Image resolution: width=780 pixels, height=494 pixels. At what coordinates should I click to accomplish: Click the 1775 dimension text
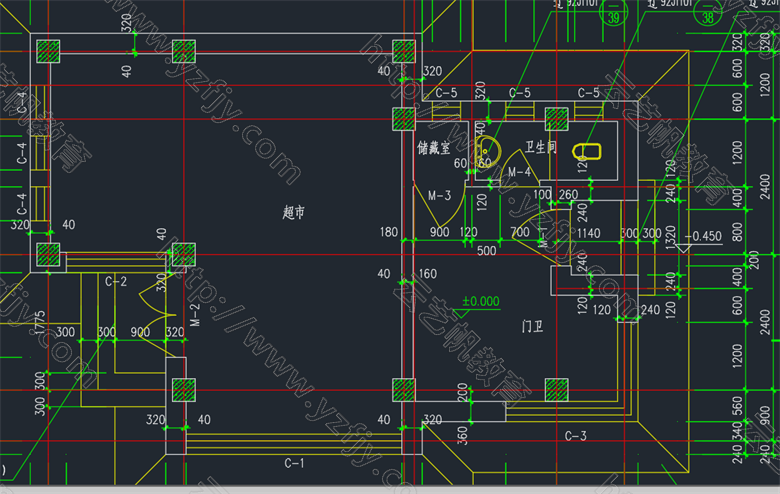(40, 323)
